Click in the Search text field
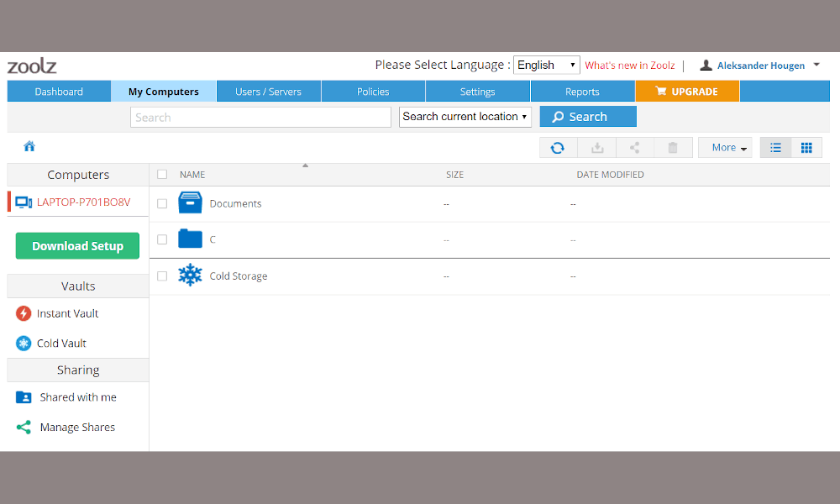This screenshot has height=504, width=840. point(260,118)
